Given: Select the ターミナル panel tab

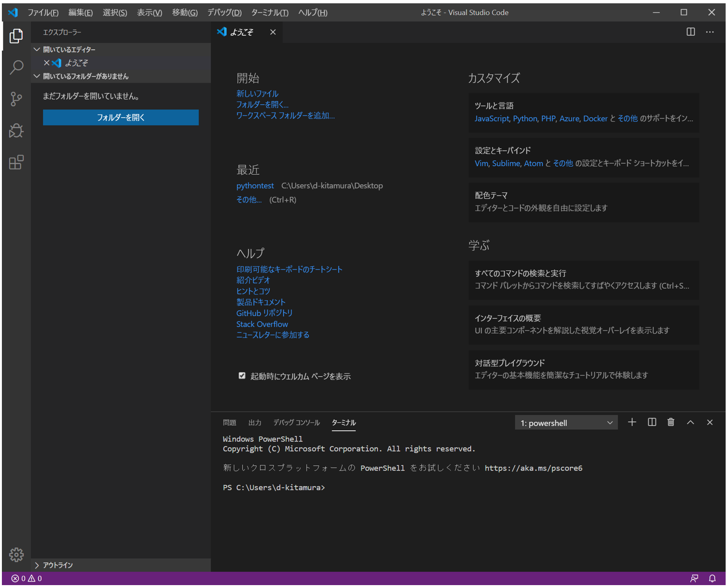Looking at the screenshot, I should point(344,423).
